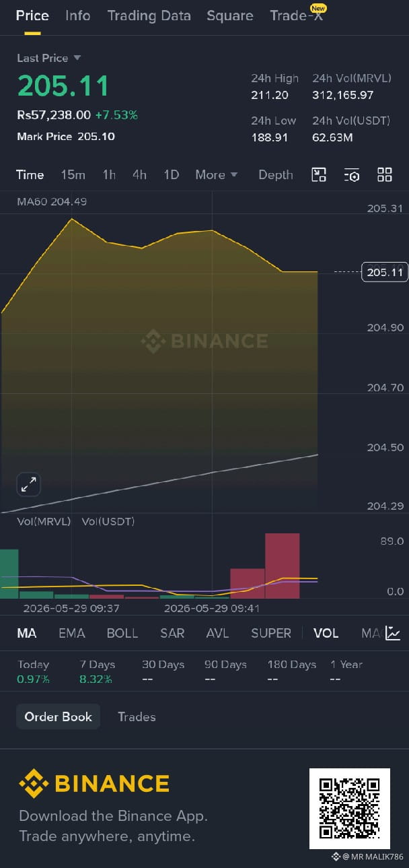Screen dimensions: 409x868
Task: Select the 15m timeframe
Action: (x=73, y=175)
